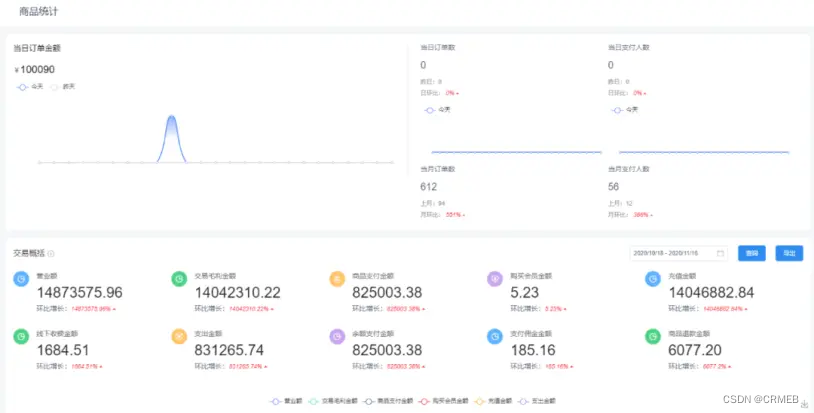814x413 pixels.
Task: Toggle 商品支付金额 series in bottom legend
Action: [388, 401]
